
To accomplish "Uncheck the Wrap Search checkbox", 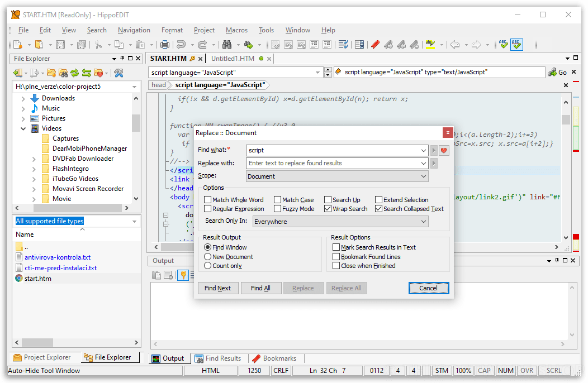I will [328, 209].
